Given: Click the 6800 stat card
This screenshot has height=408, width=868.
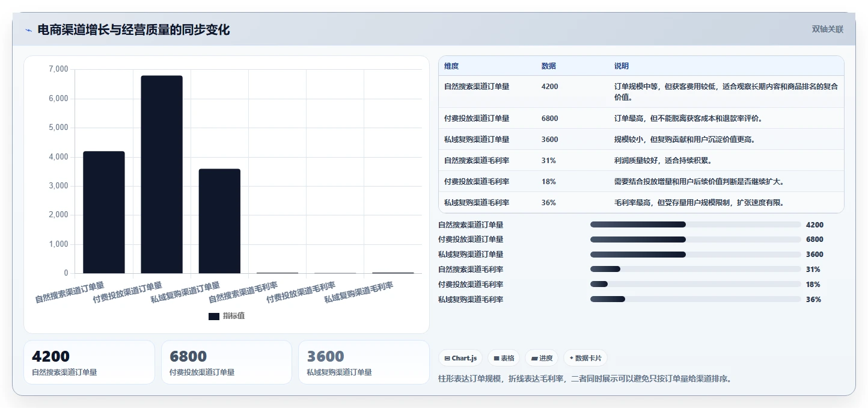Looking at the screenshot, I should 227,362.
